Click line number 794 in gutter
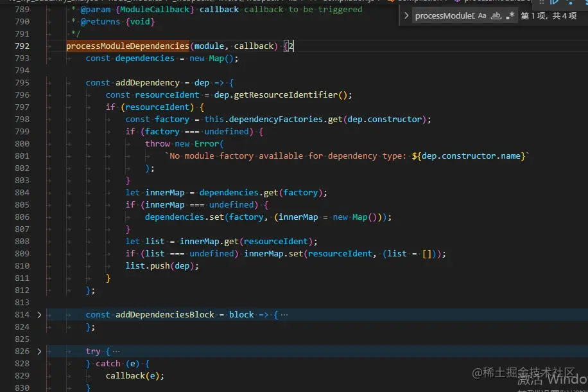The image size is (588, 392). [x=22, y=71]
